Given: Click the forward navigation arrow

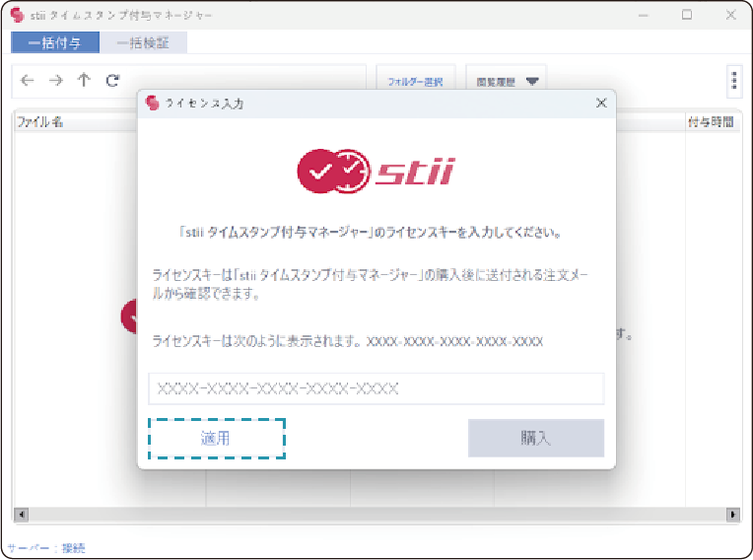Looking at the screenshot, I should pyautogui.click(x=55, y=82).
